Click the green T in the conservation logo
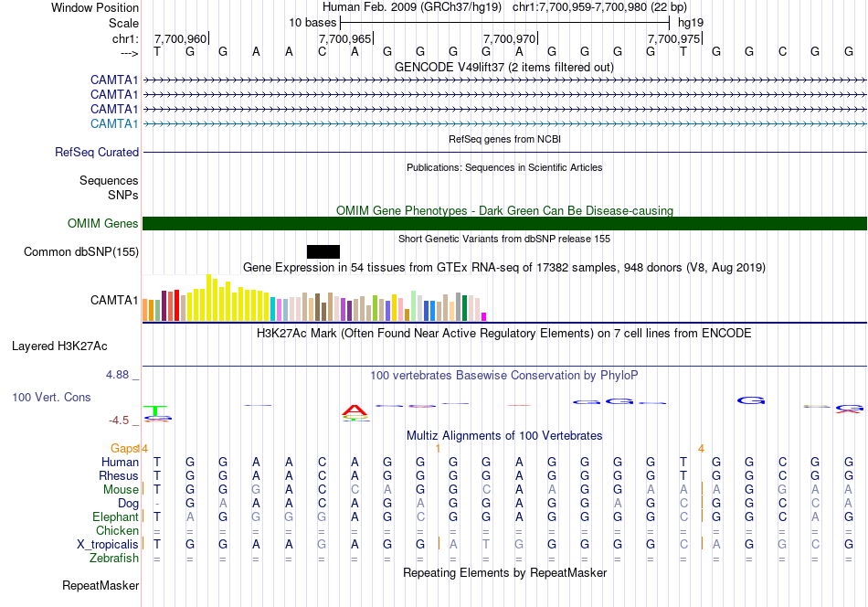Image resolution: width=868 pixels, height=607 pixels. tap(155, 410)
